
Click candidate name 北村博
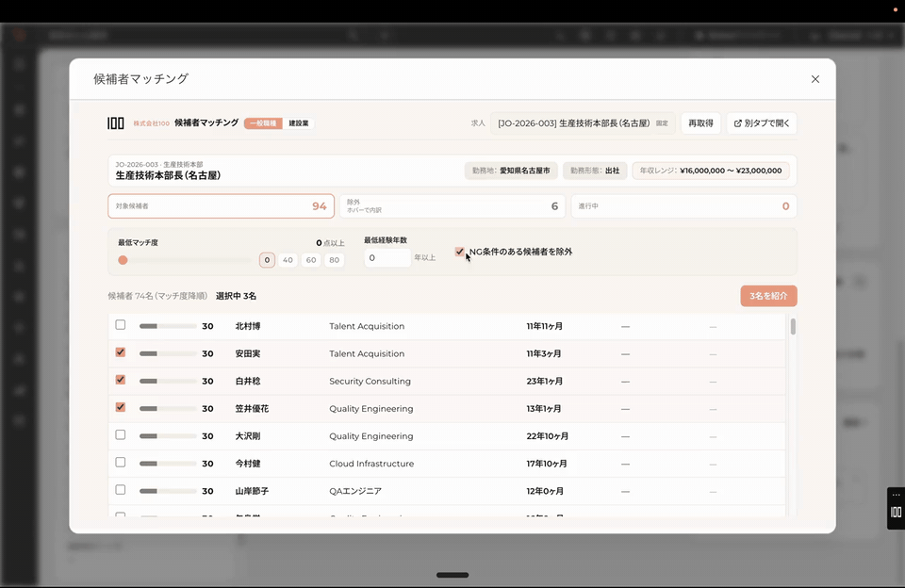pyautogui.click(x=248, y=326)
